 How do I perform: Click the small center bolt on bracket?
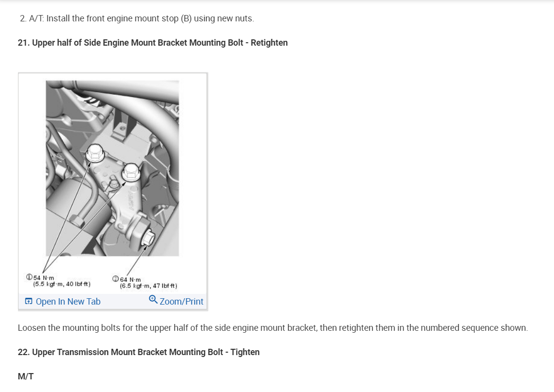(x=114, y=184)
